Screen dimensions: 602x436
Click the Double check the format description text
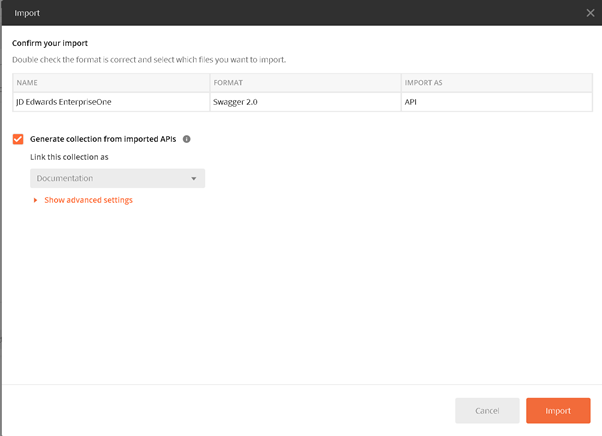(149, 60)
